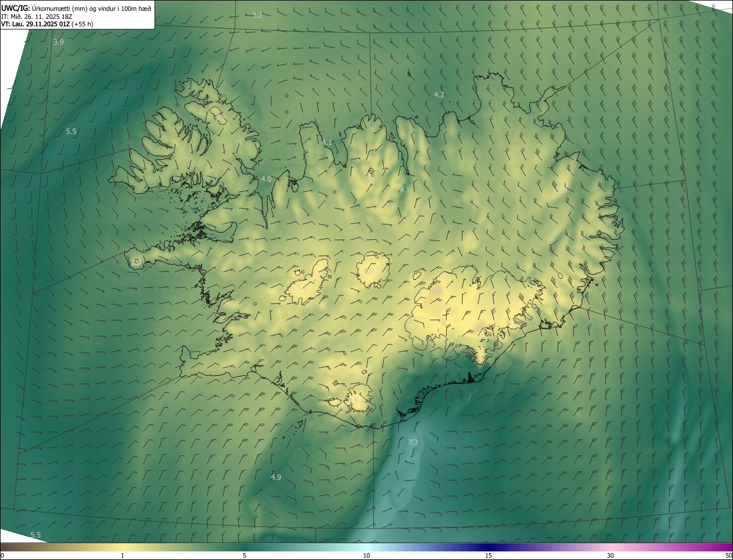Click the 3.9 value label on the map
The width and height of the screenshot is (733, 560).
pos(58,42)
